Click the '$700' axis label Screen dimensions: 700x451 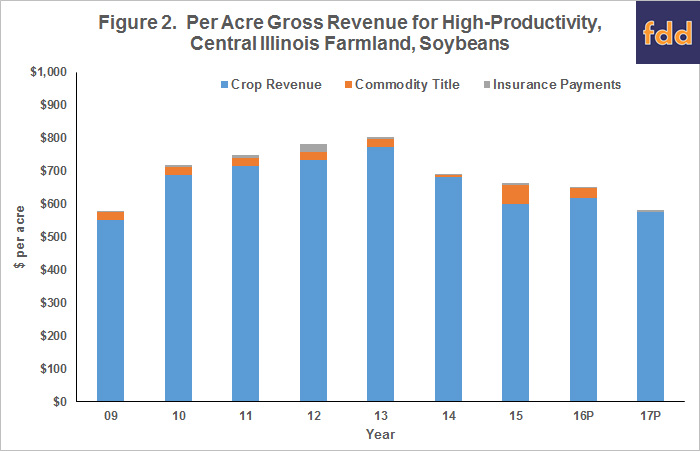tap(53, 171)
